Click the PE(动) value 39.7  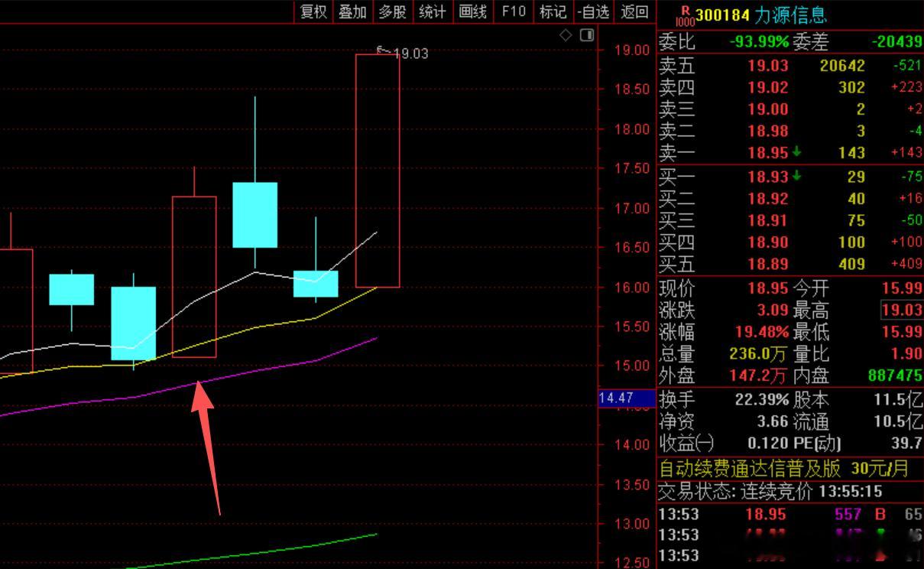pyautogui.click(x=907, y=444)
